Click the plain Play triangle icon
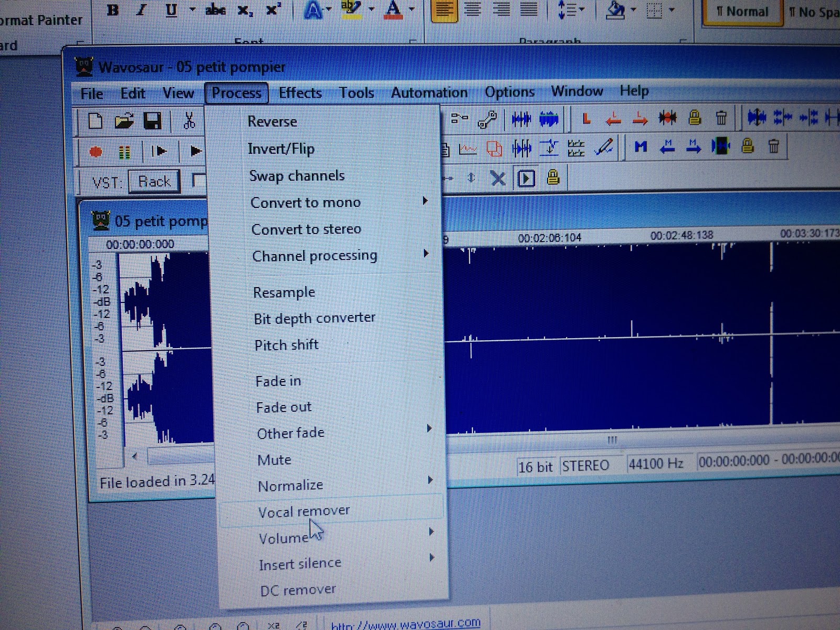Viewport: 840px width, 630px height. [196, 151]
